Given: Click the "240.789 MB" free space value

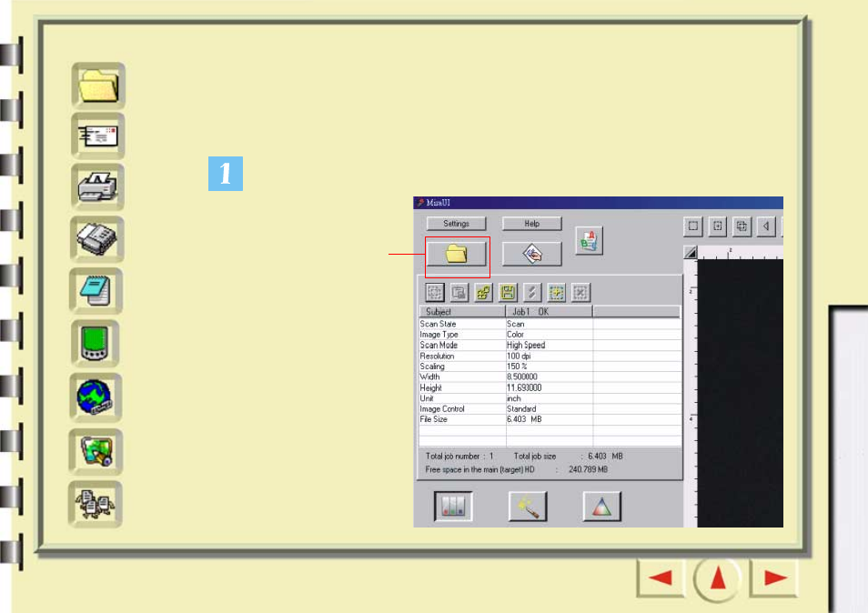Looking at the screenshot, I should coord(588,469).
